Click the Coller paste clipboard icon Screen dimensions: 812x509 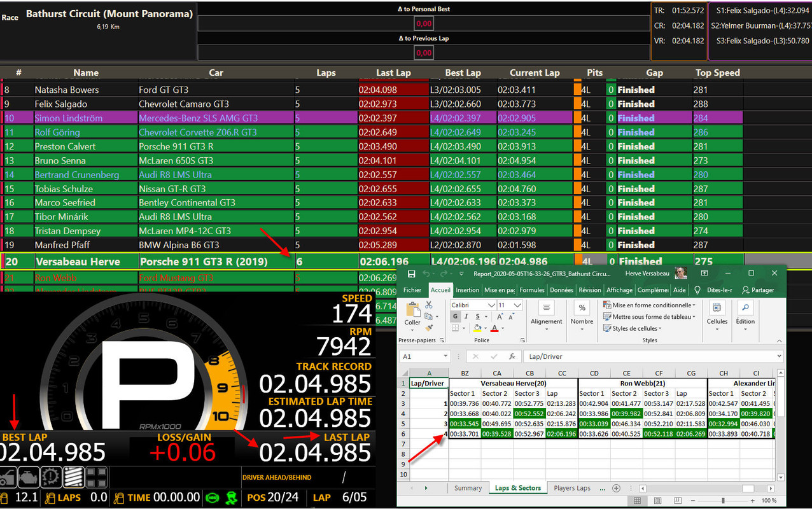(x=412, y=310)
